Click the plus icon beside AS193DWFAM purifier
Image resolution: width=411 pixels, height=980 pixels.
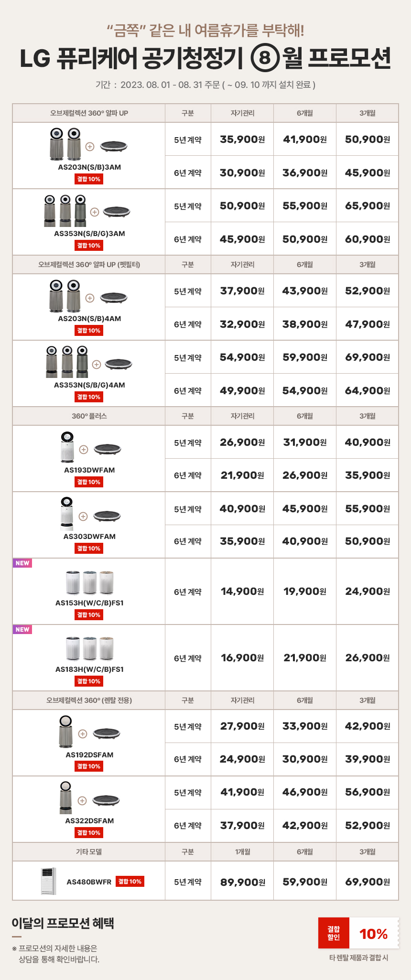tap(83, 450)
